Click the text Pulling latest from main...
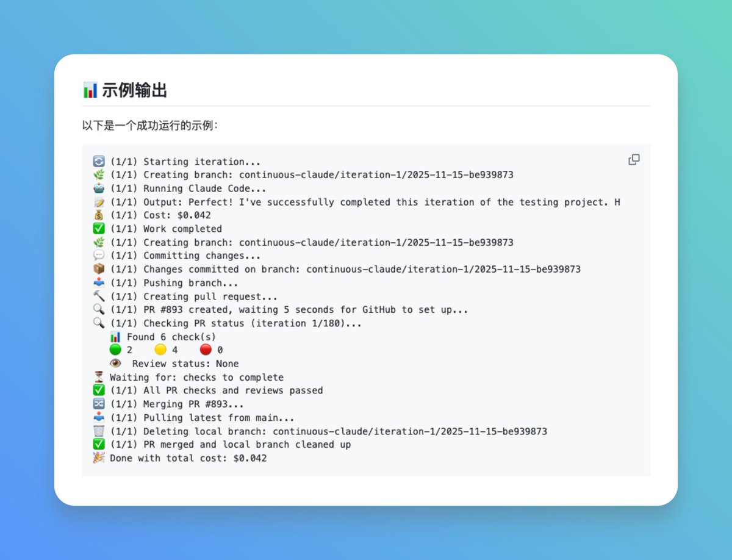 [x=219, y=418]
